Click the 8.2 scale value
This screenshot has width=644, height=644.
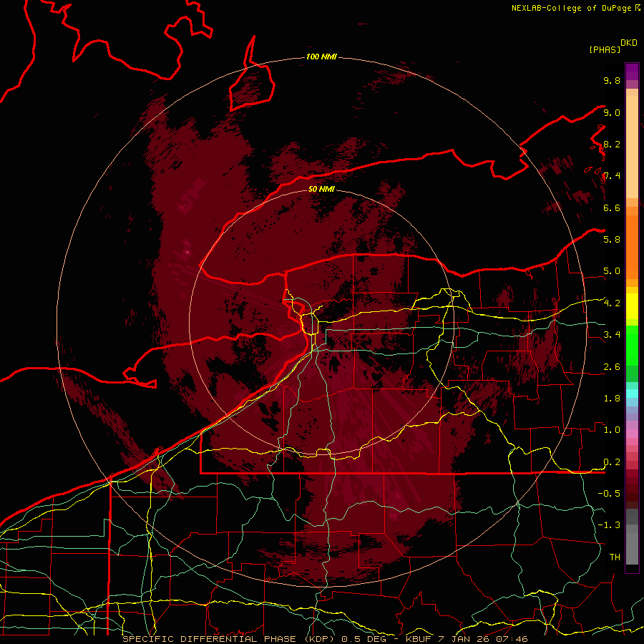(x=612, y=144)
